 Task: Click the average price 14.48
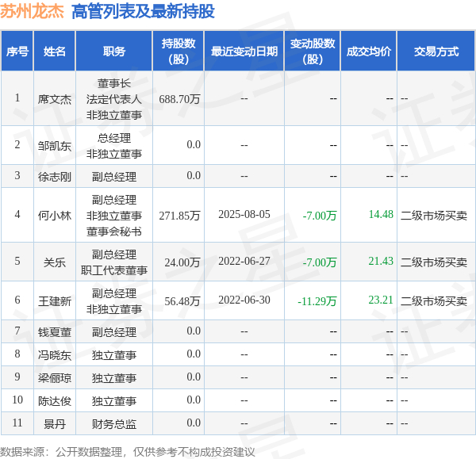pos(381,214)
